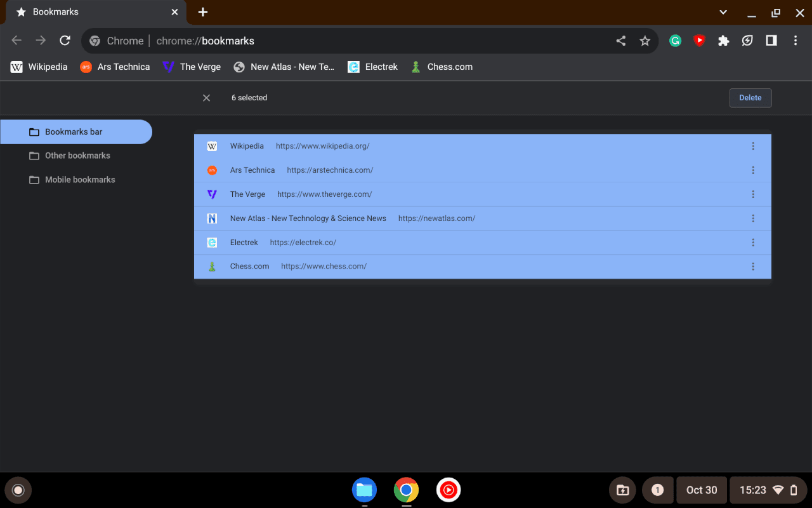Click the https://electrek.co/ URL text
This screenshot has height=508, width=812.
click(303, 243)
